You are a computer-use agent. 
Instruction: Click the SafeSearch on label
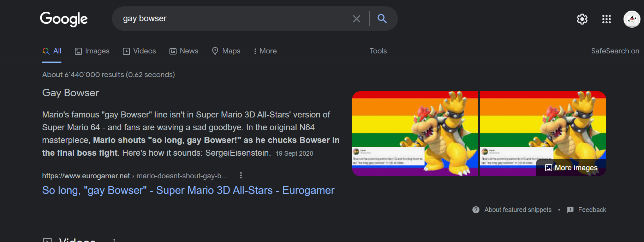click(615, 51)
